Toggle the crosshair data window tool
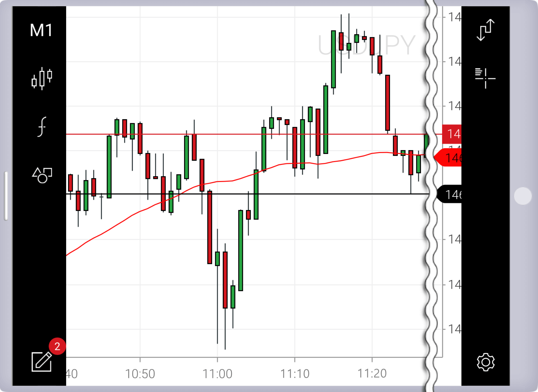 coord(485,78)
